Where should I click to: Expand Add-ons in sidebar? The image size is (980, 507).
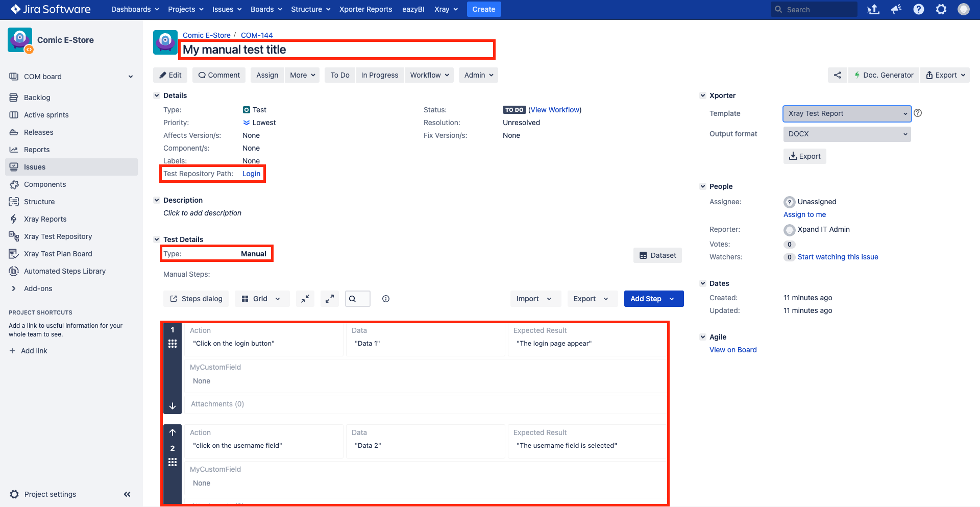[14, 288]
